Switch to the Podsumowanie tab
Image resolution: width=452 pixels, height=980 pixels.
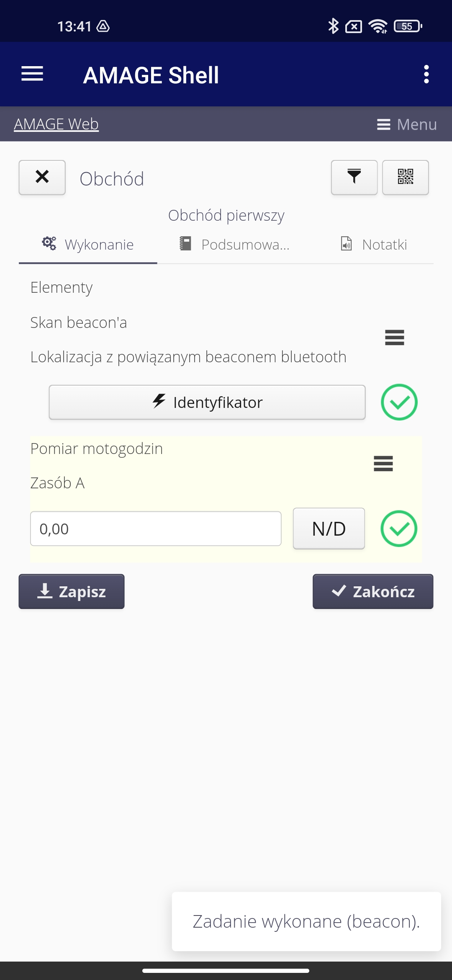pos(235,245)
